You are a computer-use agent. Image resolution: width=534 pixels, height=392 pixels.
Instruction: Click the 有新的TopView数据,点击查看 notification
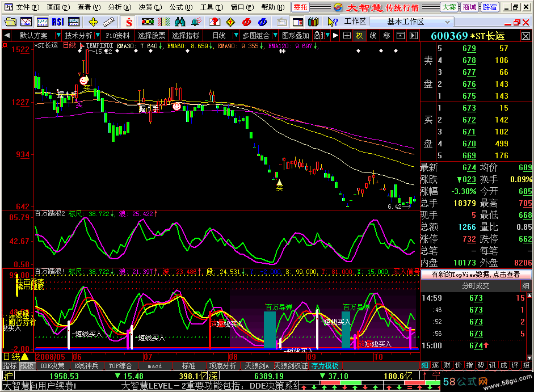(476, 275)
